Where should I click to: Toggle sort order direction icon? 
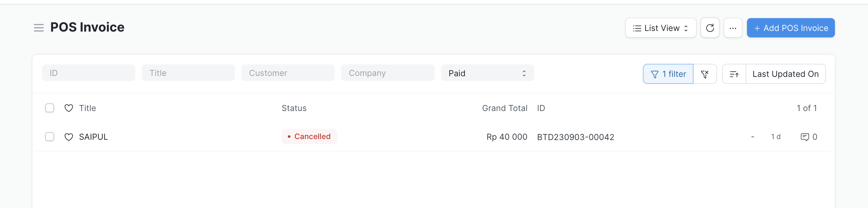pyautogui.click(x=734, y=74)
